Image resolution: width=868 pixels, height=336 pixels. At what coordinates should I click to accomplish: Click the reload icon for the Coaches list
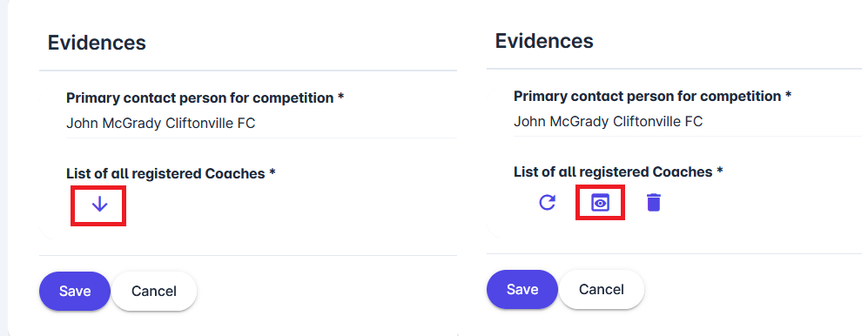pyautogui.click(x=547, y=203)
